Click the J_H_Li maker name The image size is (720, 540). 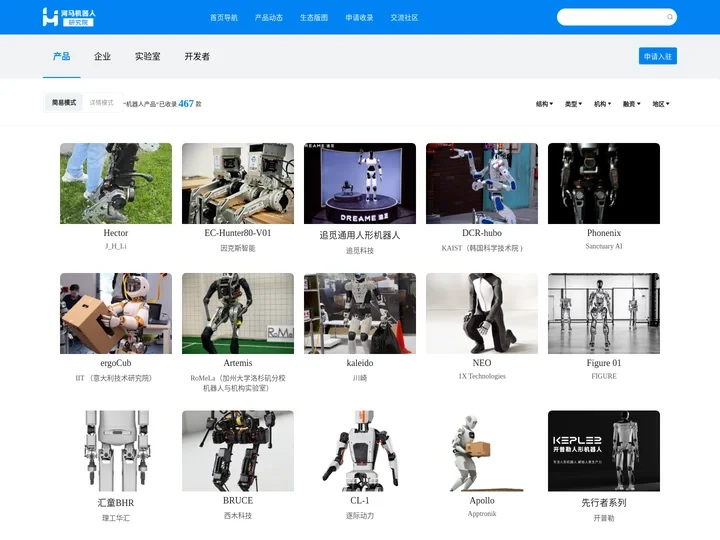[116, 246]
